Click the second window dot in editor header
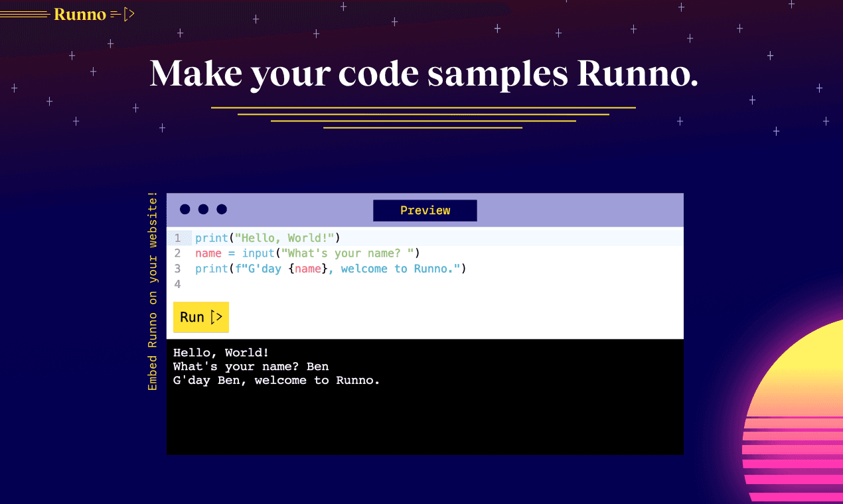 click(204, 210)
